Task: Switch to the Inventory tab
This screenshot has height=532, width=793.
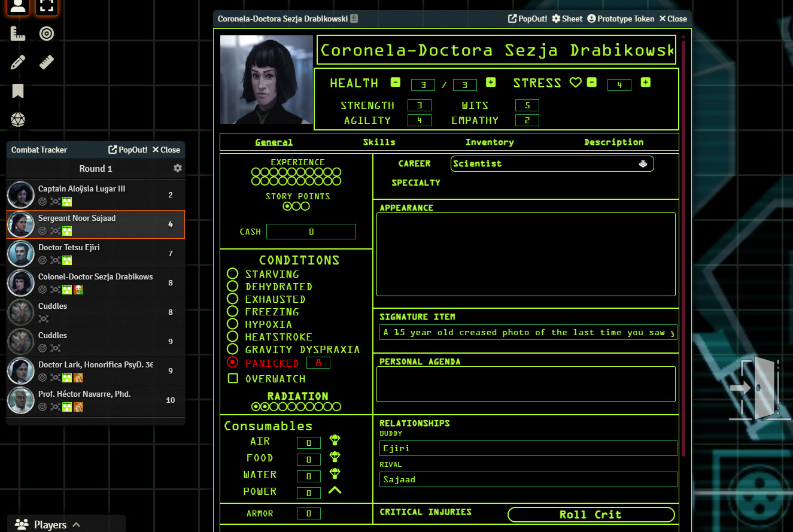Action: 490,142
